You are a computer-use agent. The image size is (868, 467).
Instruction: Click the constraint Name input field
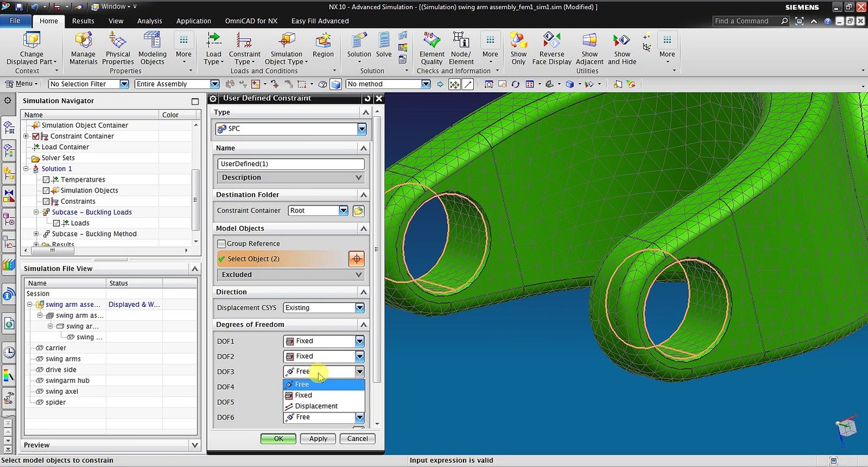click(x=290, y=164)
